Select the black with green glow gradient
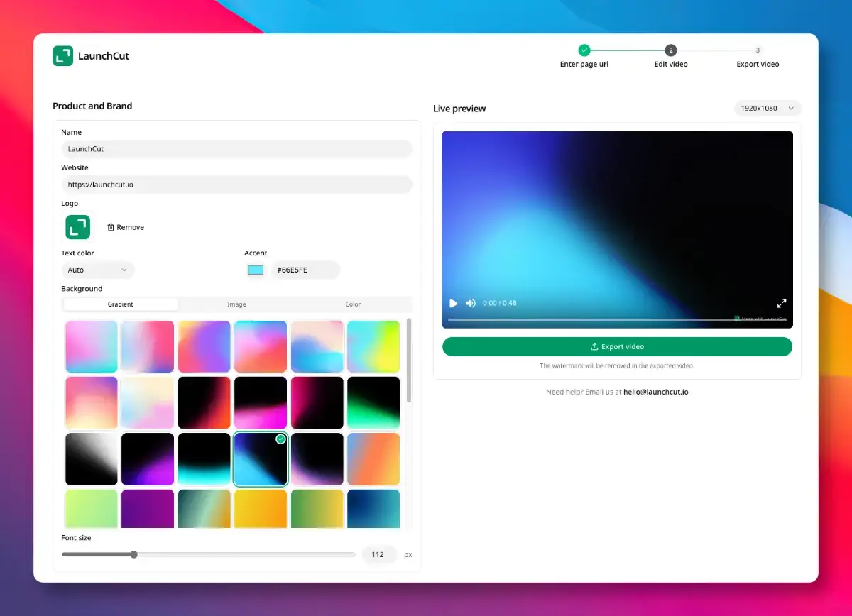Viewport: 852px width, 616px height. (373, 403)
